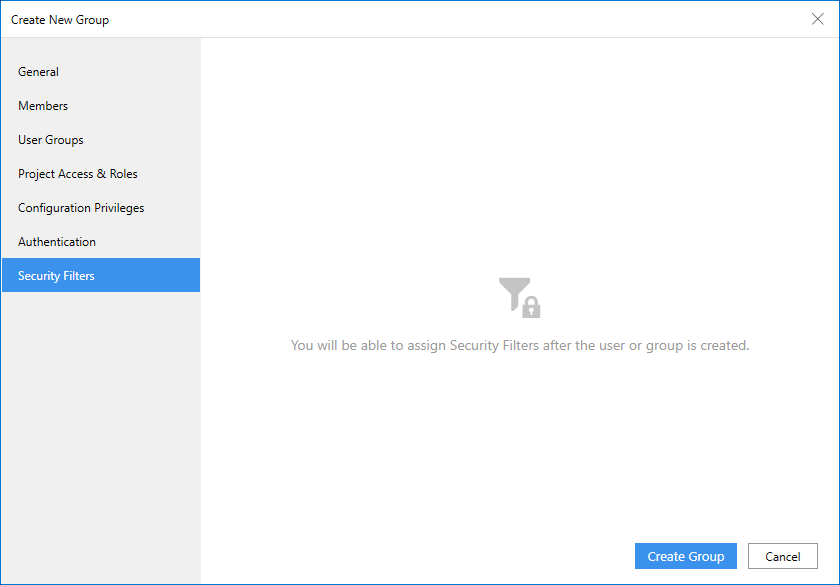Close the Create New Group dialog

(817, 19)
